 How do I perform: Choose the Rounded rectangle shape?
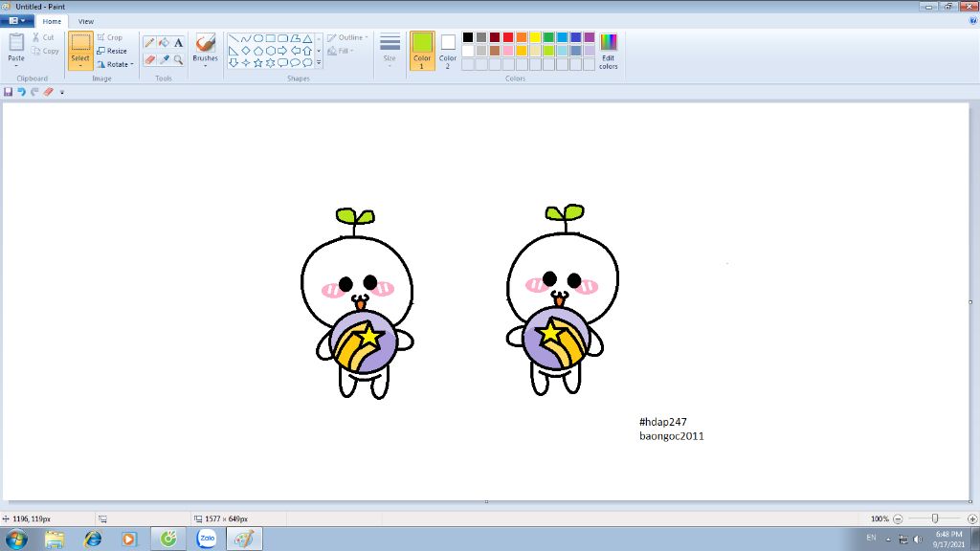click(282, 38)
